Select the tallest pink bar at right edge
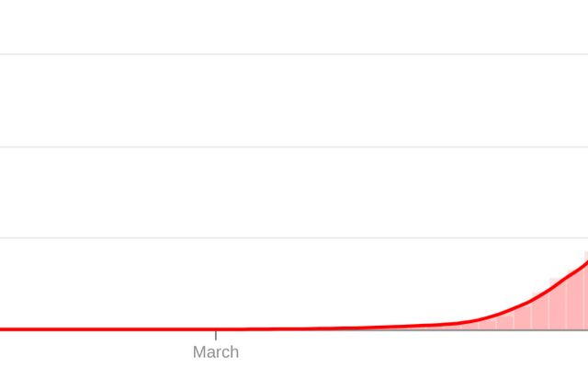Viewport: 588px width, 368px height. [x=584, y=293]
